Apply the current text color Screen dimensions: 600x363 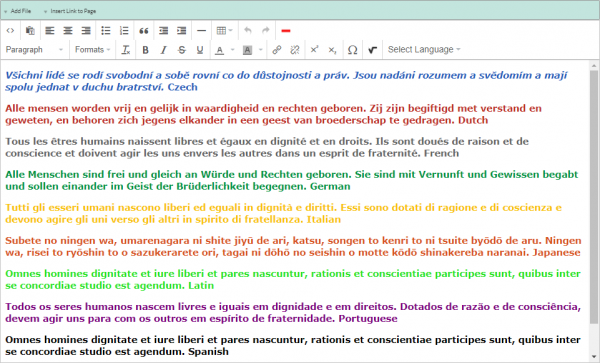pyautogui.click(x=219, y=50)
